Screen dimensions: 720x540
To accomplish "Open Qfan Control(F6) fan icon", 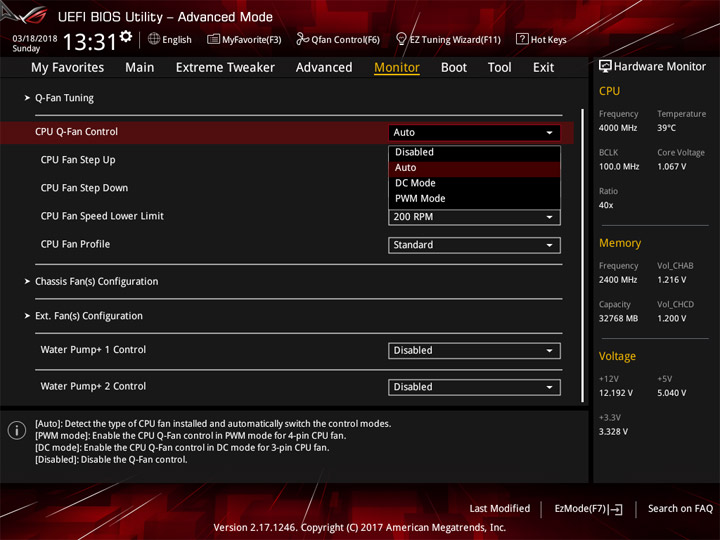I will [x=302, y=39].
